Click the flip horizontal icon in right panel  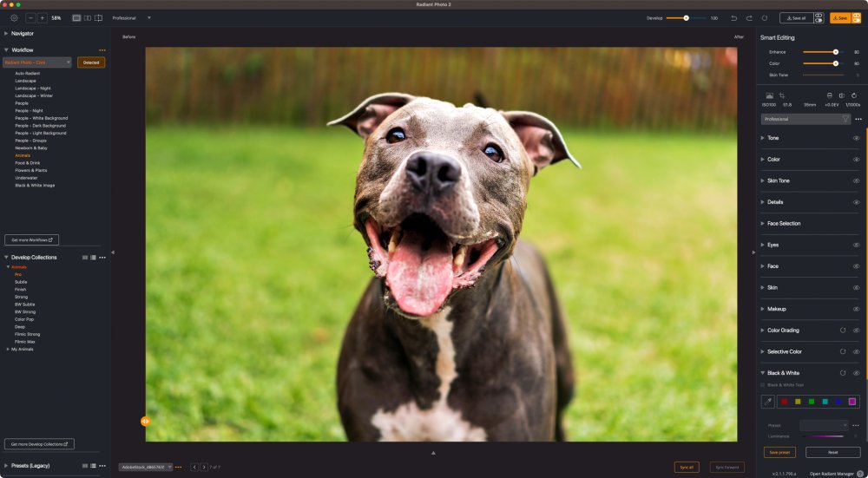(x=841, y=95)
